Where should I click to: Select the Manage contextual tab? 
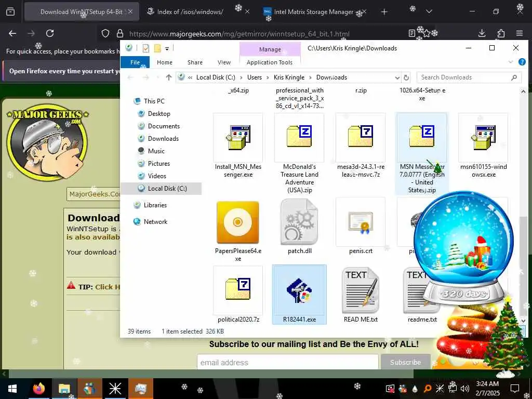click(270, 49)
